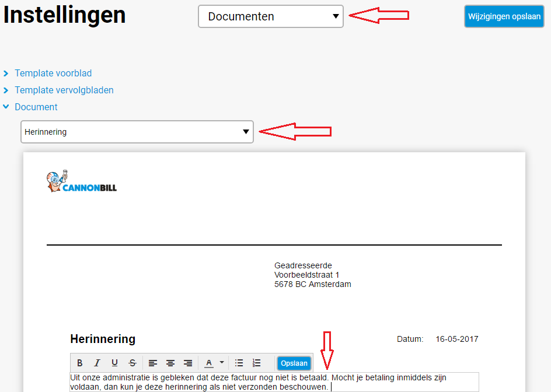Click the text color A icon

point(209,363)
